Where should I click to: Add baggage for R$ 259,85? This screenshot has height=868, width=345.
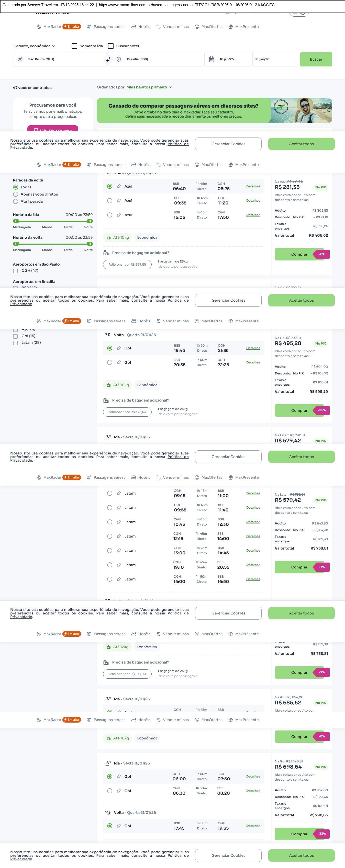point(127,265)
